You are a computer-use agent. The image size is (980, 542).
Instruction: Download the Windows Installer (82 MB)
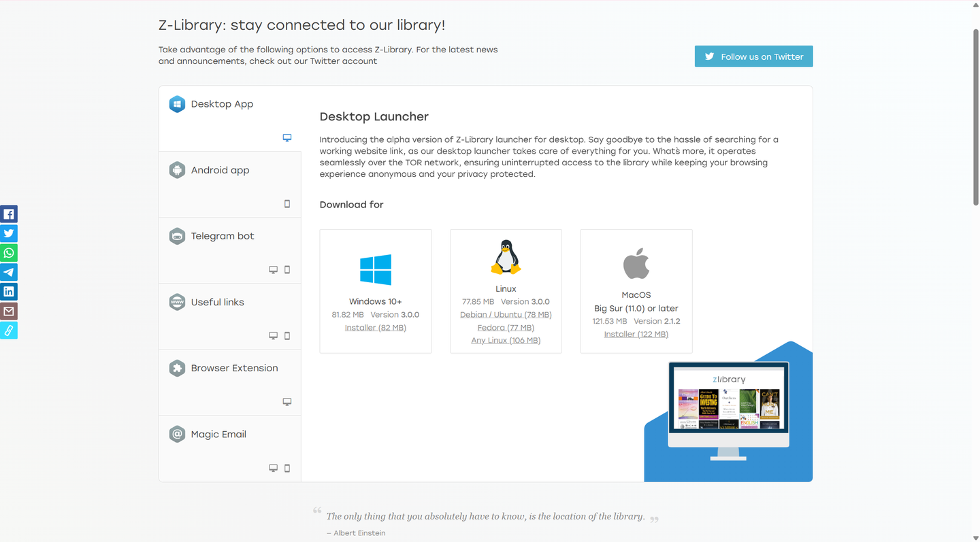376,328
